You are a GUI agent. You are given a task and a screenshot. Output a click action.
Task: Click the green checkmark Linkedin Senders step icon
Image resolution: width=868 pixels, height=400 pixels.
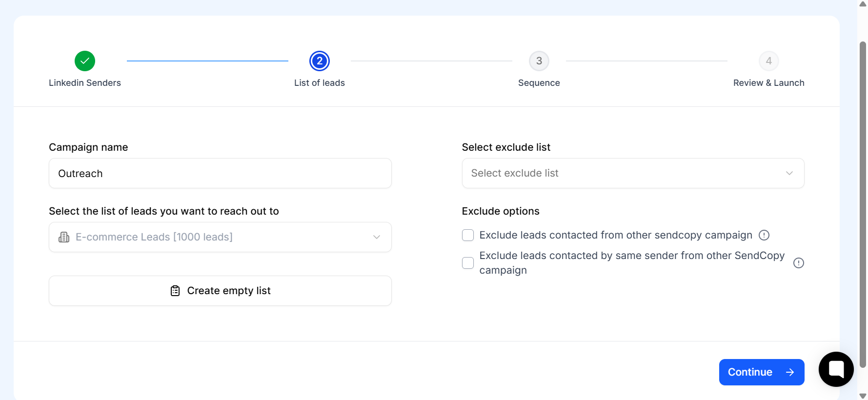[x=85, y=61]
